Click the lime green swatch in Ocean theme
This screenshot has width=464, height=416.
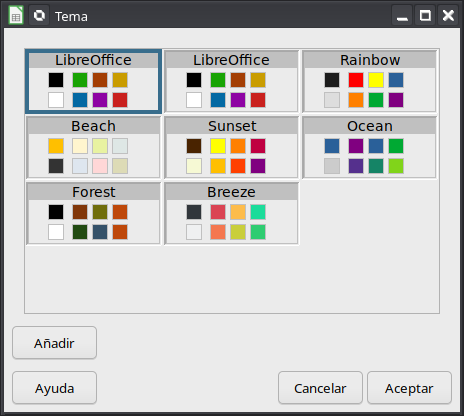[x=396, y=166]
